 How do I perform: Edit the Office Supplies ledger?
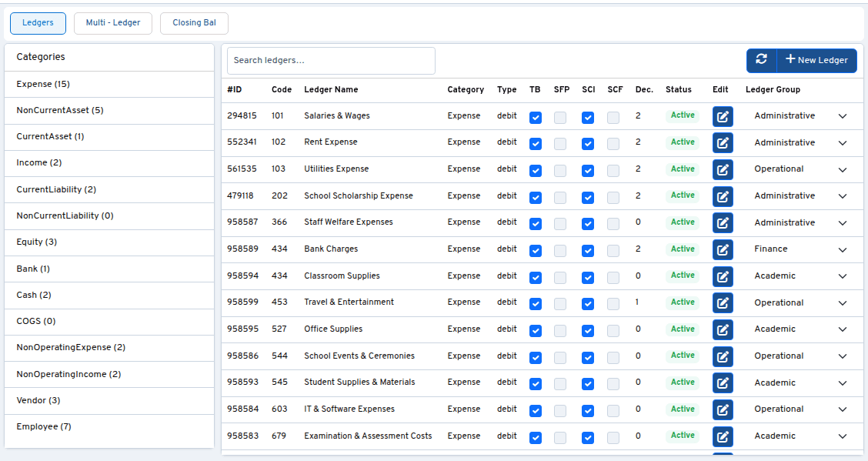pyautogui.click(x=723, y=329)
